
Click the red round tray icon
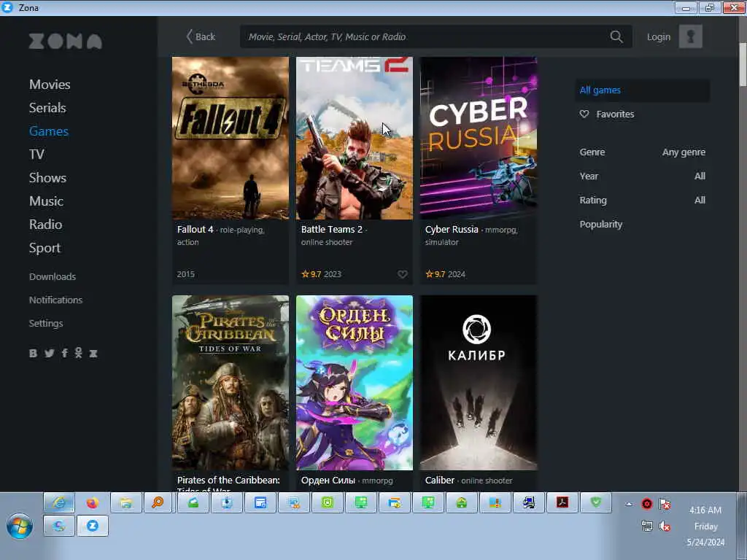click(647, 505)
